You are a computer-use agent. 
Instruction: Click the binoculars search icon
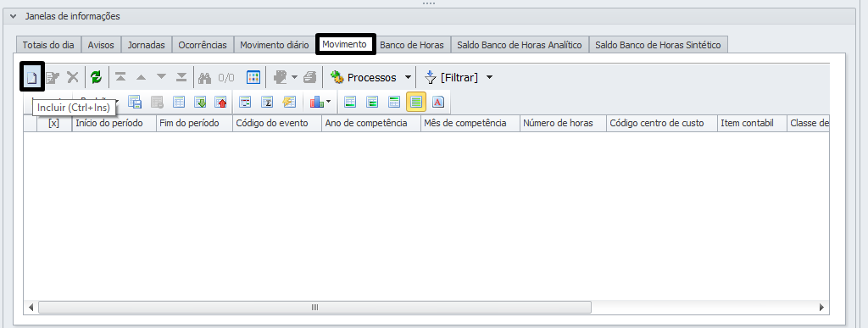tap(205, 78)
